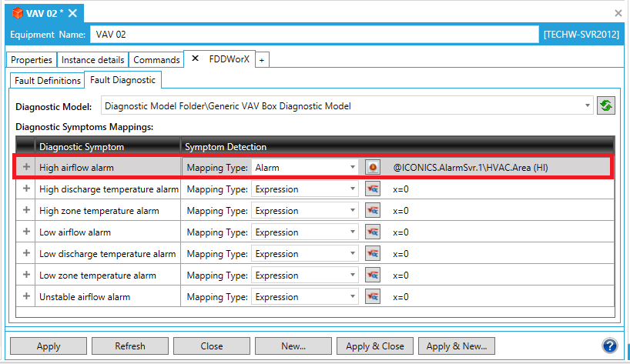Click the green refresh diagnostic model icon
630x364 pixels.
[606, 105]
